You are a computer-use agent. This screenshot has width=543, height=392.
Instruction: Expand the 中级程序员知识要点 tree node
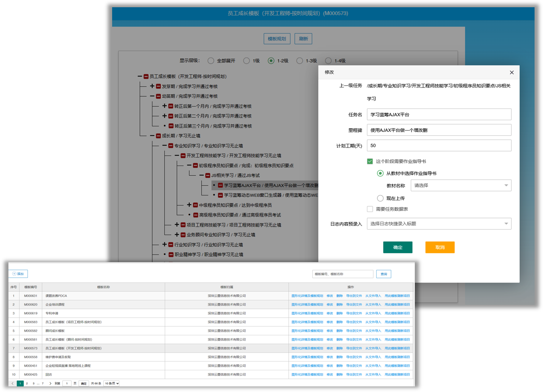click(189, 205)
